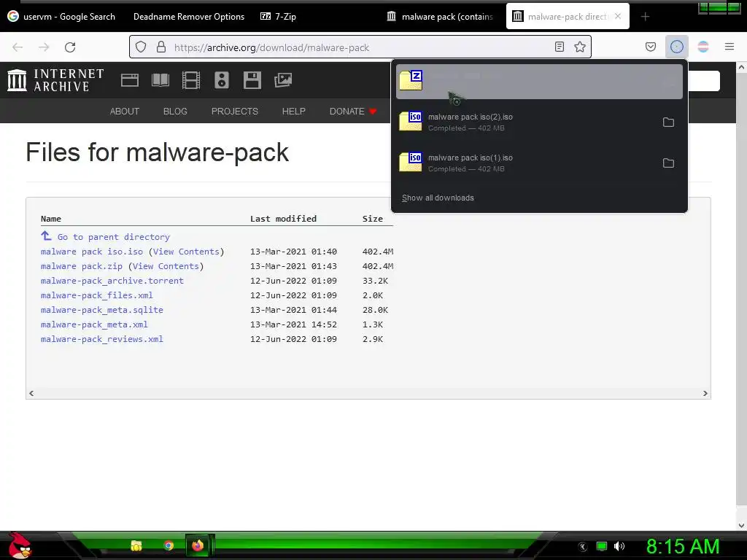Toggle reader view icon in address bar

pos(560,47)
